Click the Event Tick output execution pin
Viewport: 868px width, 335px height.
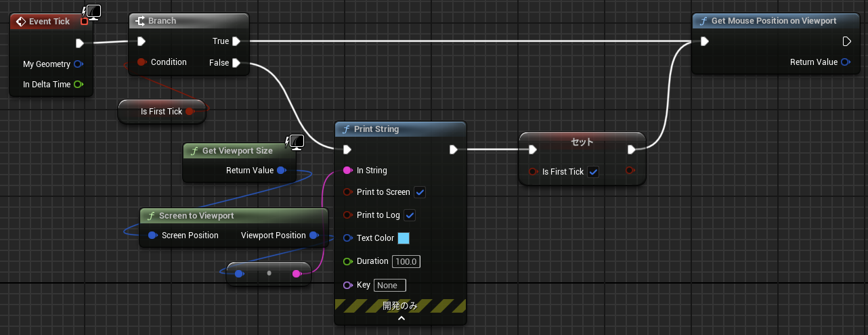tap(80, 44)
